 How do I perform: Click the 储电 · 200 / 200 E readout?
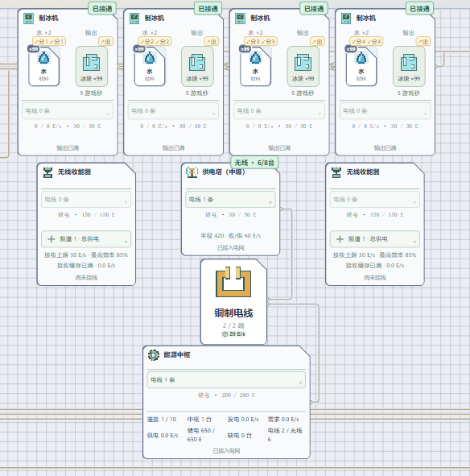226,395
